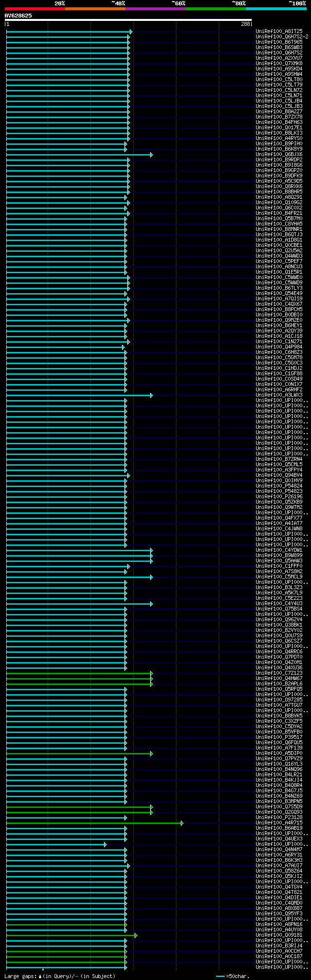Image resolution: width=311 pixels, height=980 pixels.
Task: Click the green alignment bar for Q09181
Action: [x=71, y=936]
